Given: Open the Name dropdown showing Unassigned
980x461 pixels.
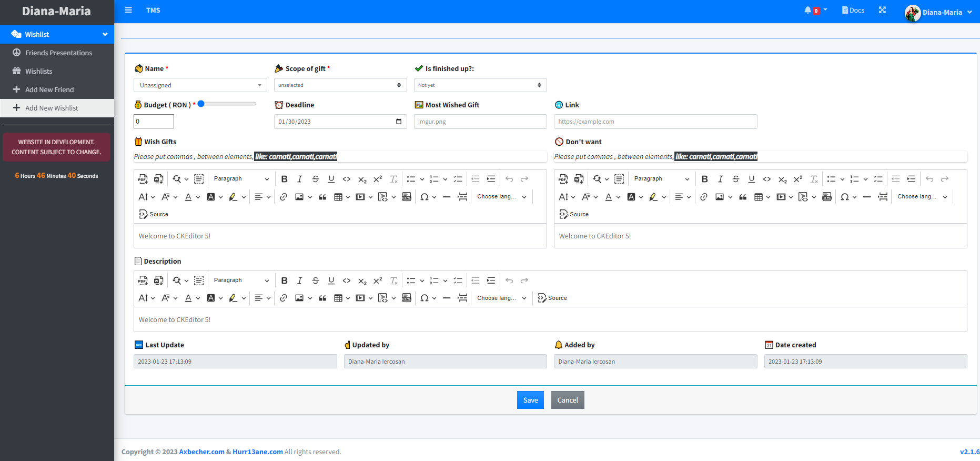Looking at the screenshot, I should (x=200, y=85).
